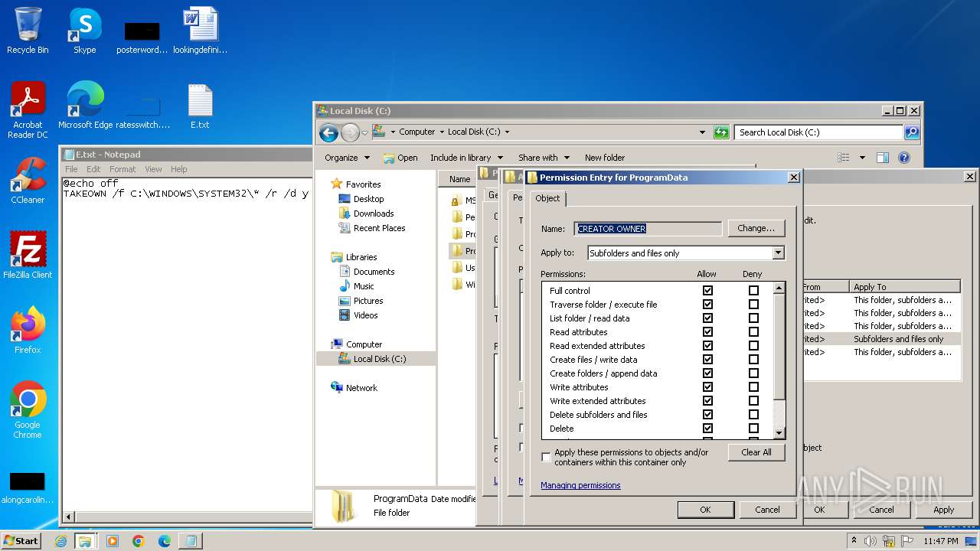Screen dimensions: 980x551
Task: Open the Managing permissions link
Action: [580, 485]
